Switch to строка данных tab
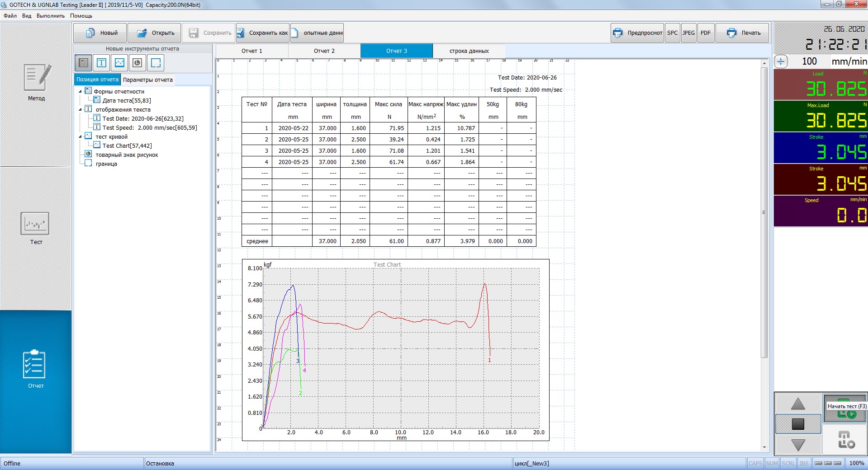 tap(469, 51)
